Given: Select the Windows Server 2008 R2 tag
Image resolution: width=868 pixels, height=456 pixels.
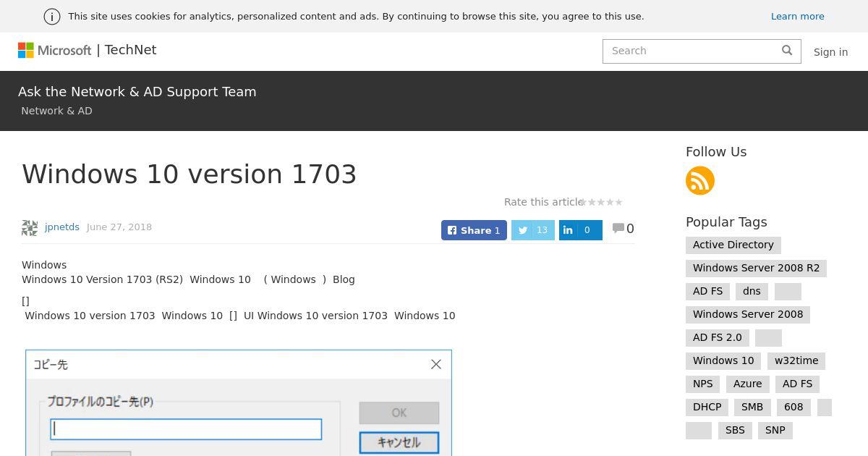Looking at the screenshot, I should tap(757, 268).
